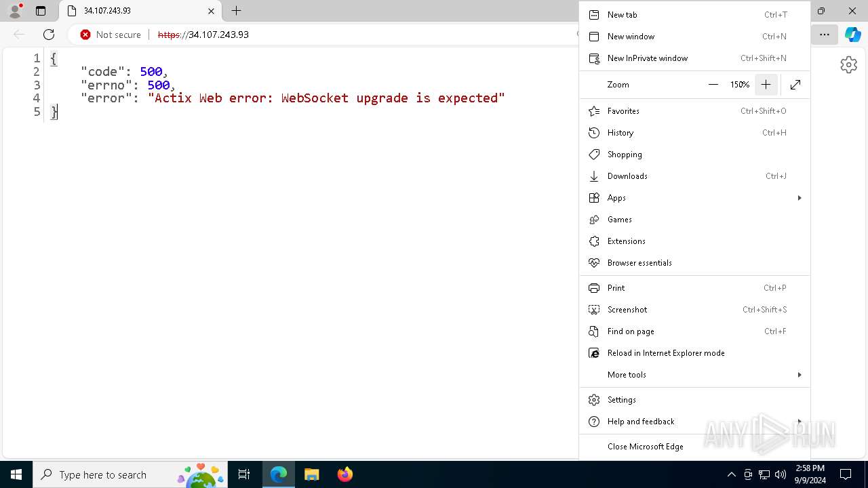Choose Print from menu
868x488 pixels.
coord(694,288)
